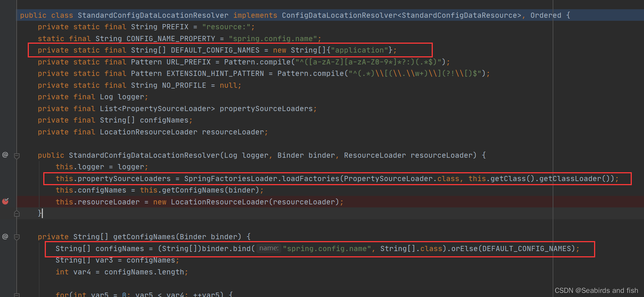Image resolution: width=644 pixels, height=297 pixels.
Task: Click ConfigDataLocationResolver interface name
Action: [x=340, y=15]
